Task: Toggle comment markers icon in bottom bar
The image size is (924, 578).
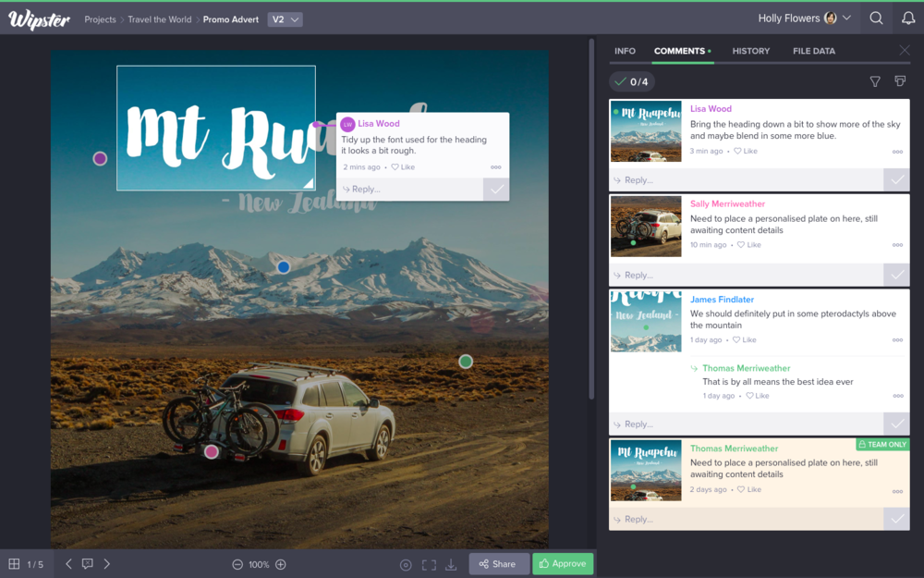Action: [87, 564]
